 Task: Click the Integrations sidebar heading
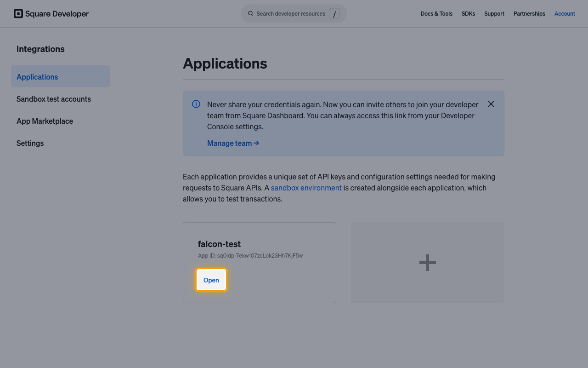[x=40, y=49]
